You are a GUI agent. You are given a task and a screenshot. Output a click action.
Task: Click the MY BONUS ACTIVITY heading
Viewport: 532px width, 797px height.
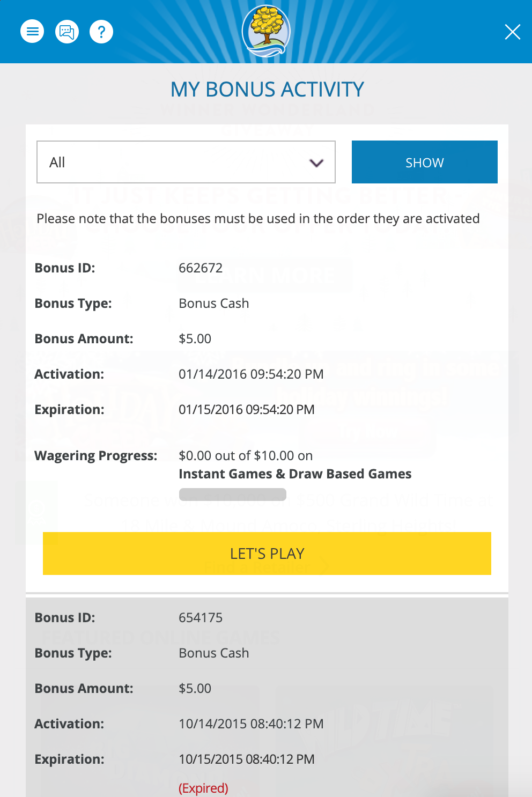pos(267,89)
